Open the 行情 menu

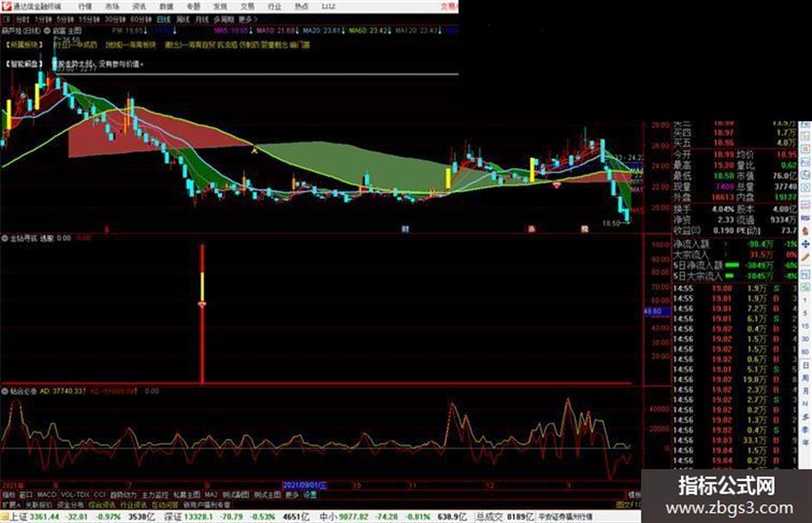[85, 6]
